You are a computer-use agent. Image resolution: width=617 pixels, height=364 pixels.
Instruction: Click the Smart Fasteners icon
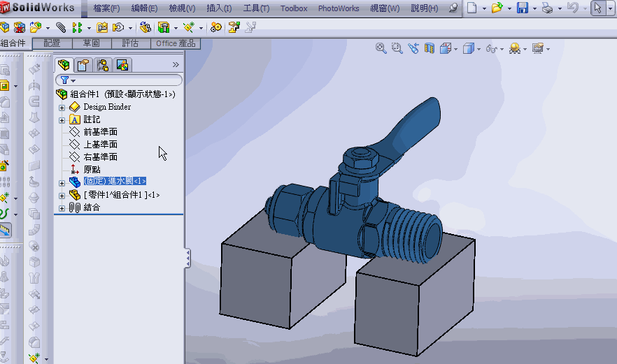pos(102,27)
